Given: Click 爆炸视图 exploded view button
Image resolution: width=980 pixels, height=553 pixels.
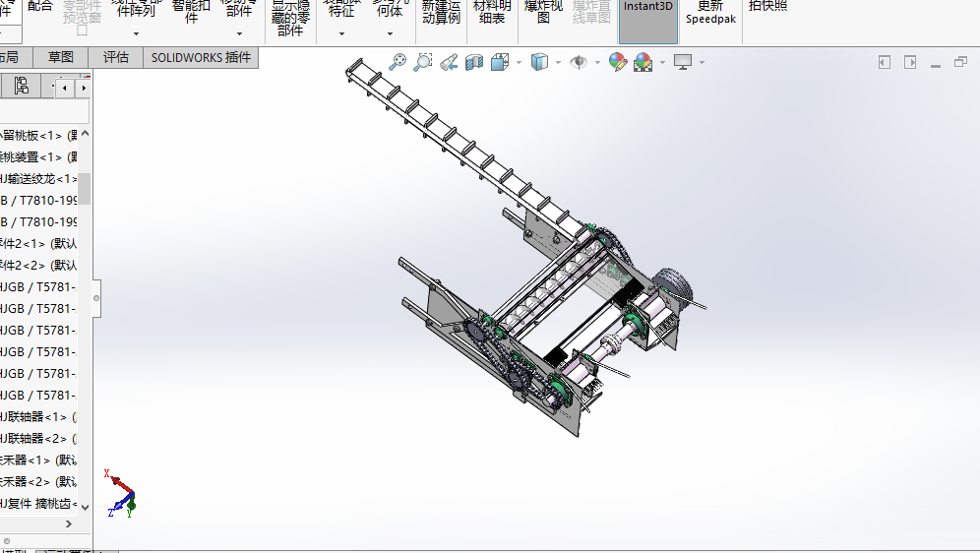Looking at the screenshot, I should pyautogui.click(x=543, y=12).
